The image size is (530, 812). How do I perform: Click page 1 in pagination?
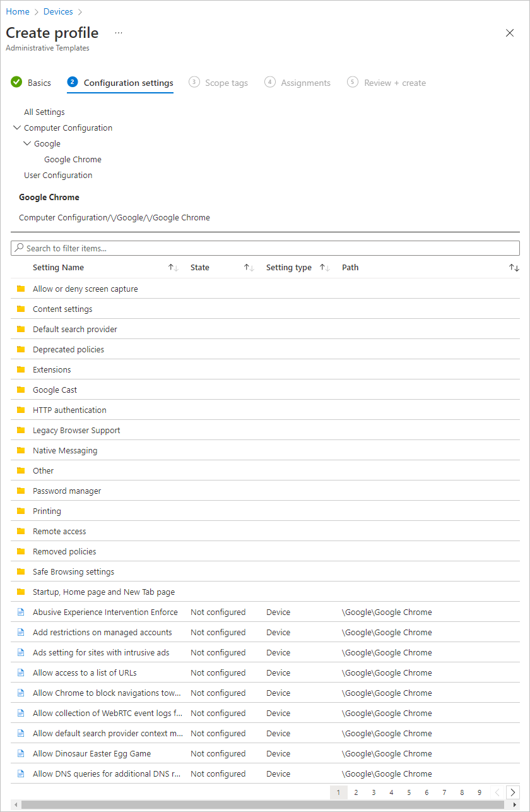click(x=338, y=792)
